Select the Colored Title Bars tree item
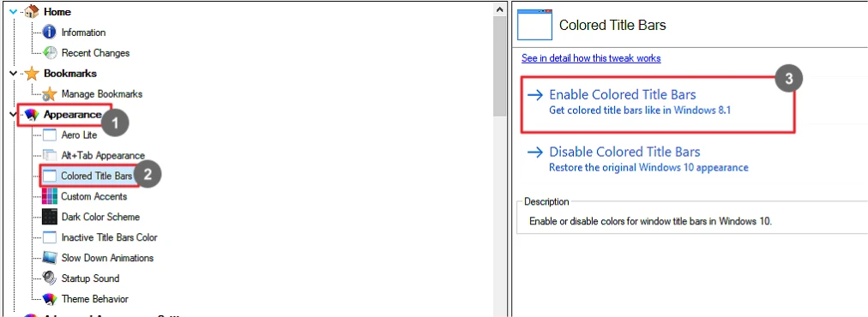The width and height of the screenshot is (868, 317). tap(96, 176)
